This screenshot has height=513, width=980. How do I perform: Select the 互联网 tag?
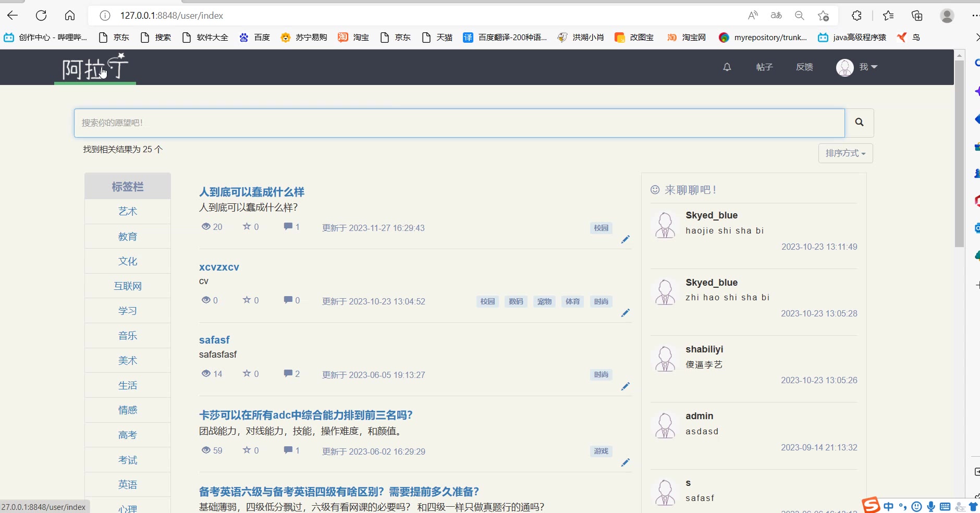pos(128,286)
